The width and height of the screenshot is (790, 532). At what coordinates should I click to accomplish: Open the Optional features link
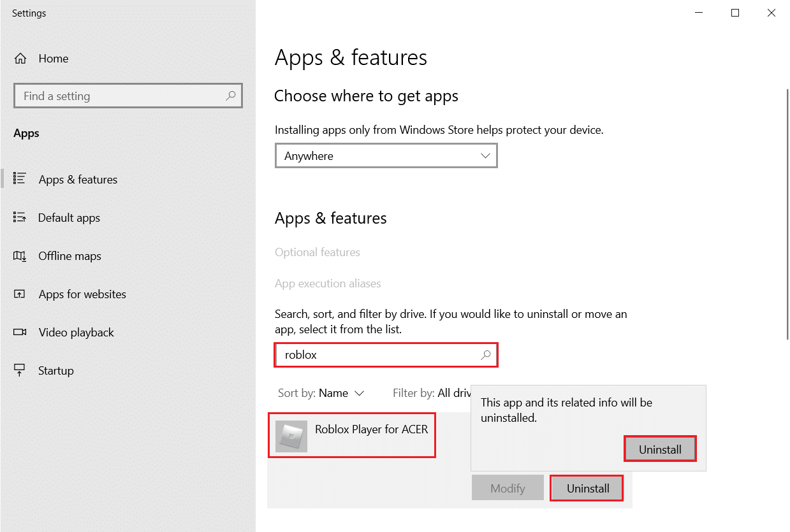pos(317,252)
